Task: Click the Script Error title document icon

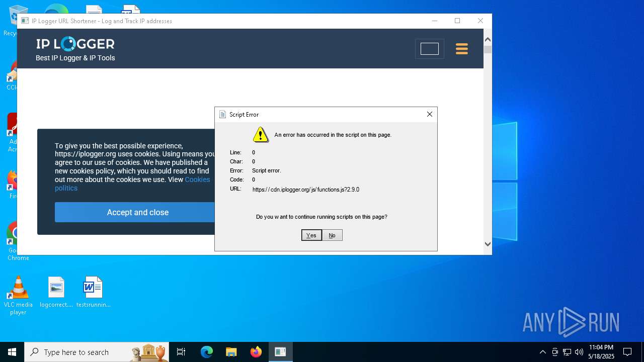Action: 222,115
